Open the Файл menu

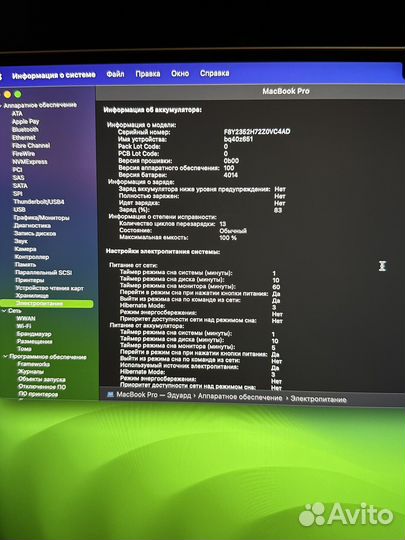115,74
